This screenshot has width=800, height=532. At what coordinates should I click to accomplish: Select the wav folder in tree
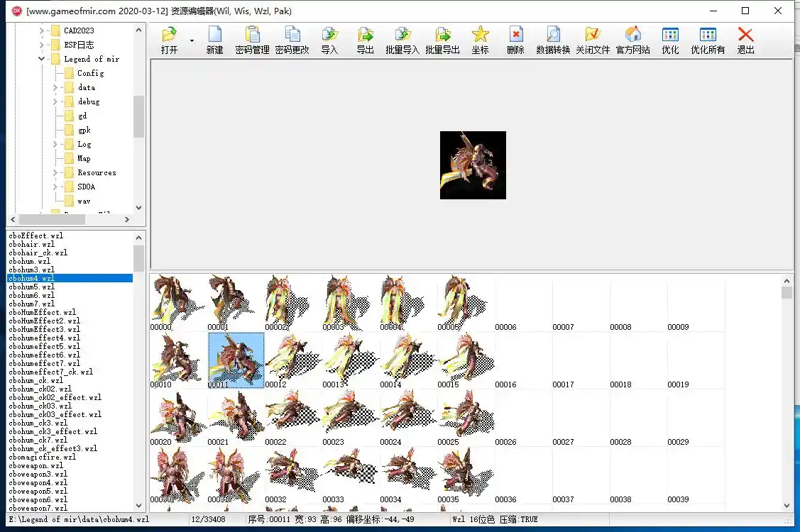(x=84, y=201)
